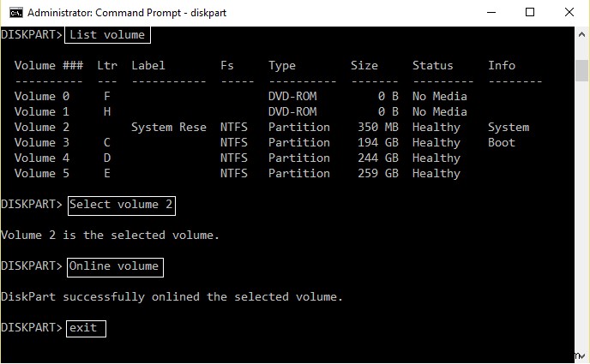Click the 'Status' column header
Image resolution: width=590 pixels, height=364 pixels.
[432, 65]
